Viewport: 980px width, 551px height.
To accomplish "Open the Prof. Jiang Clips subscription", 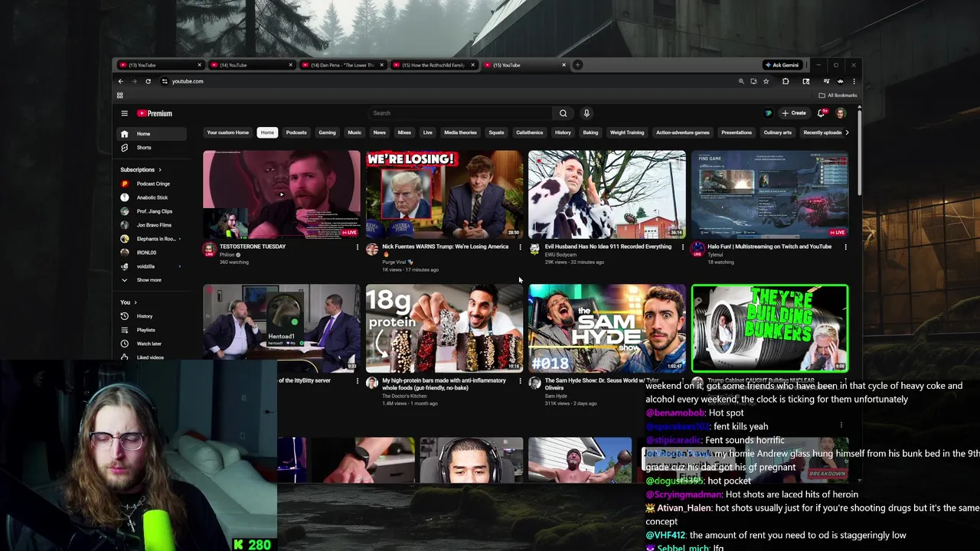I will coord(151,211).
